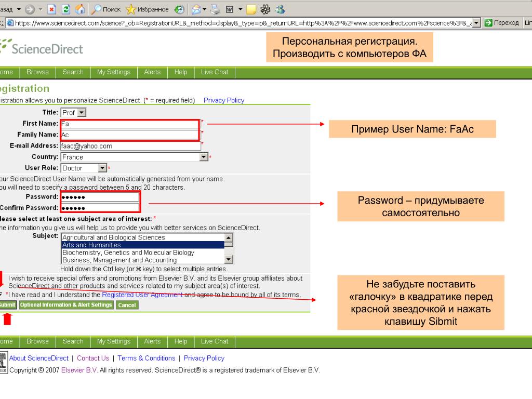Open the footer Privacy Policy link
The image size is (532, 399).
pyautogui.click(x=204, y=358)
